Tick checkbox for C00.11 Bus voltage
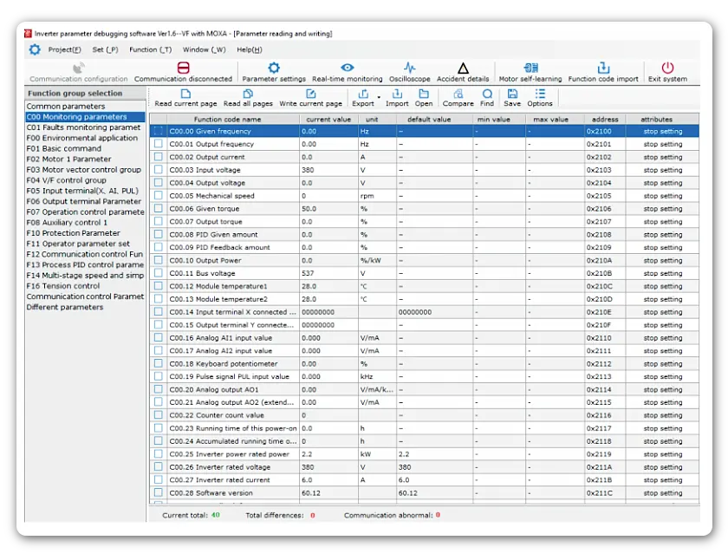 (158, 273)
